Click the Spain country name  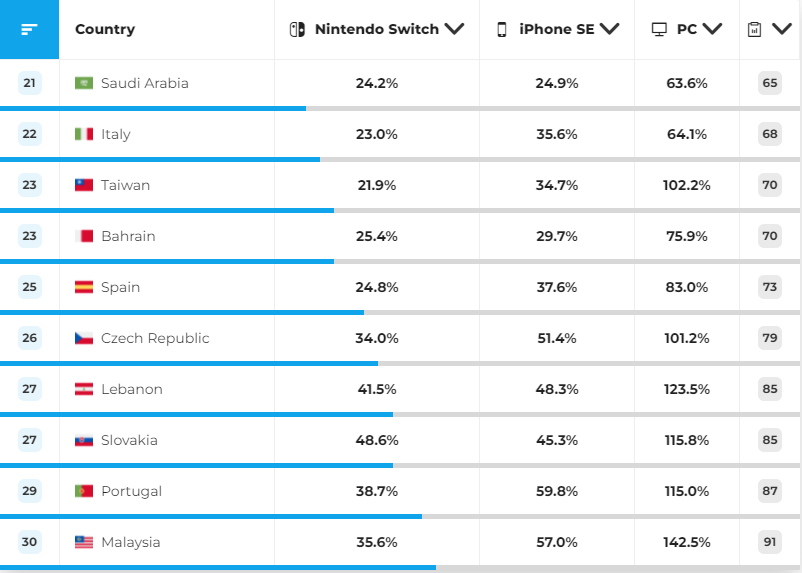[x=120, y=287]
